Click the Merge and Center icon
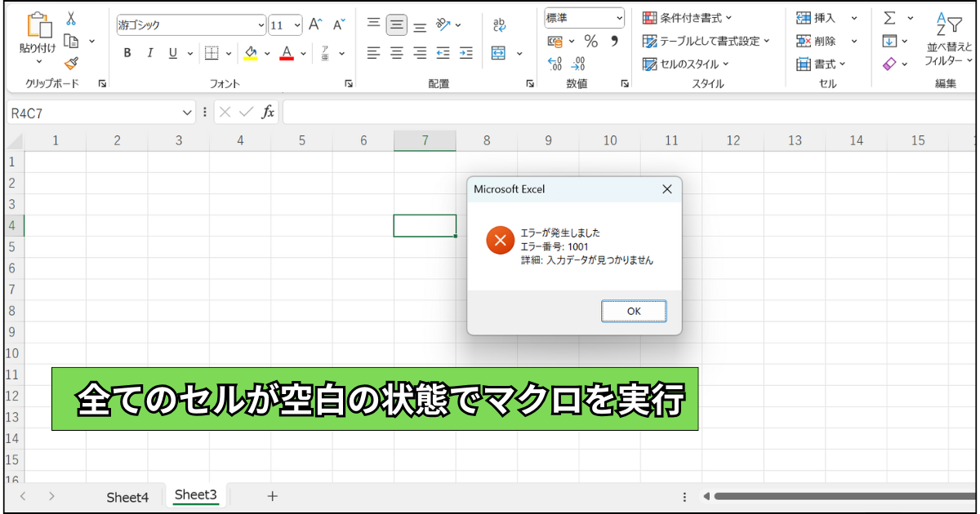Image resolution: width=980 pixels, height=514 pixels. pos(499,53)
